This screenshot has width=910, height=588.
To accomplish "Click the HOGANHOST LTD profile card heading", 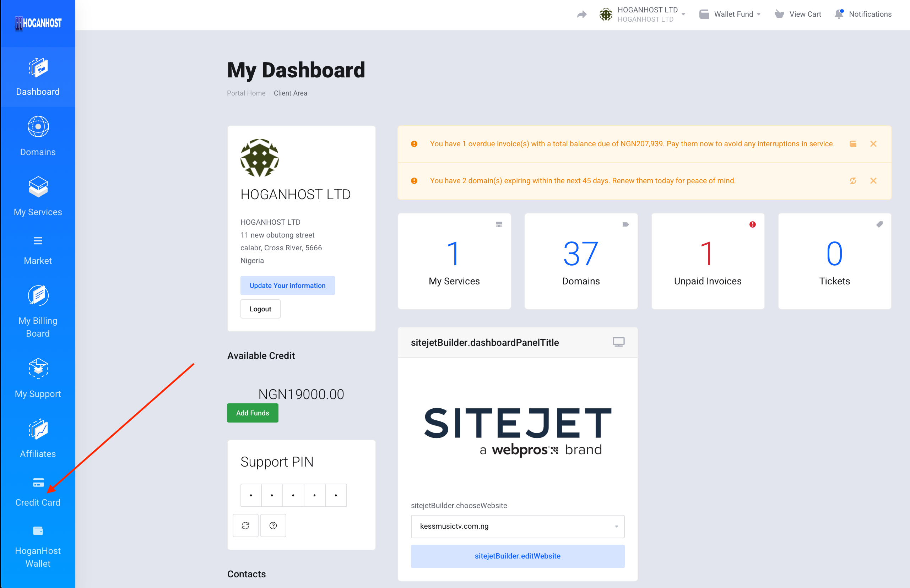I will pyautogui.click(x=295, y=194).
